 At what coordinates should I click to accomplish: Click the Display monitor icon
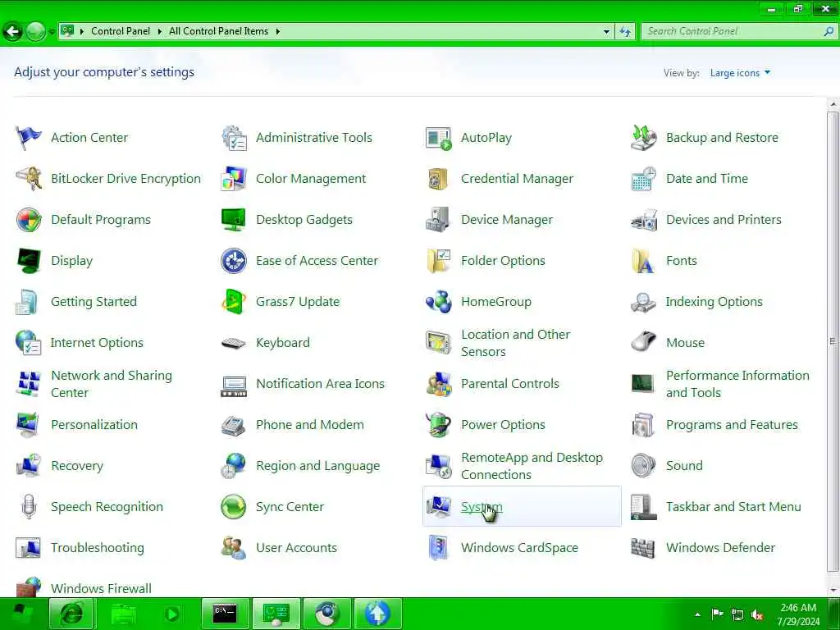point(29,261)
